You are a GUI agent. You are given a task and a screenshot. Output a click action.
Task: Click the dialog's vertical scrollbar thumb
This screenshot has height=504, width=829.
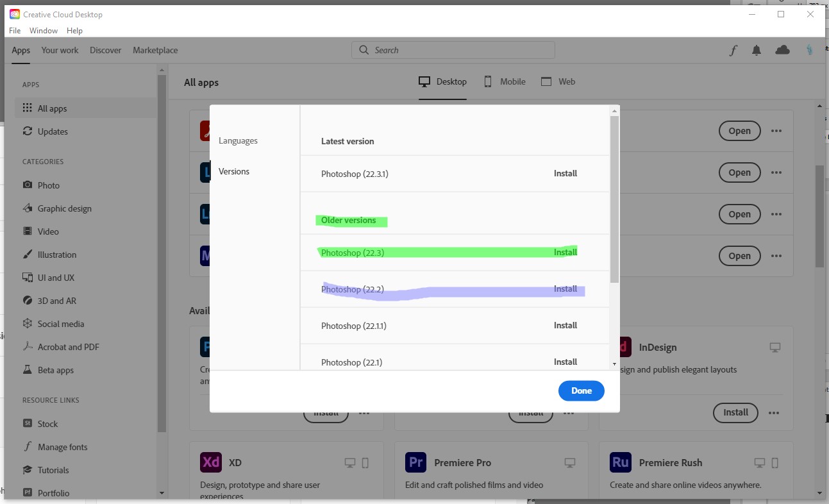tap(614, 199)
